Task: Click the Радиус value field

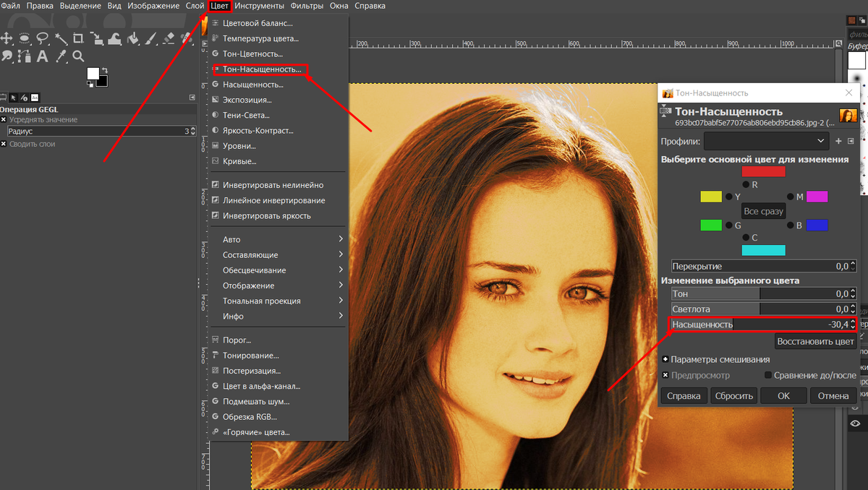Action: tap(102, 132)
